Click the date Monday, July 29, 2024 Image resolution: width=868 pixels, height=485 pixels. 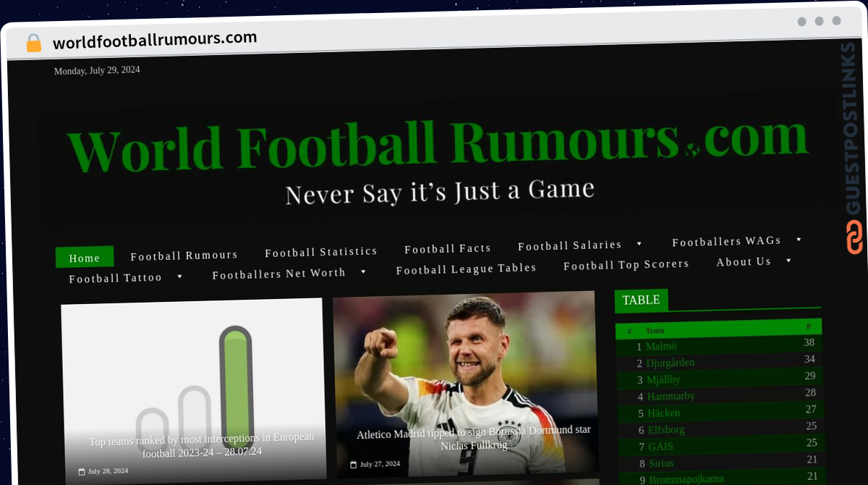pos(97,70)
